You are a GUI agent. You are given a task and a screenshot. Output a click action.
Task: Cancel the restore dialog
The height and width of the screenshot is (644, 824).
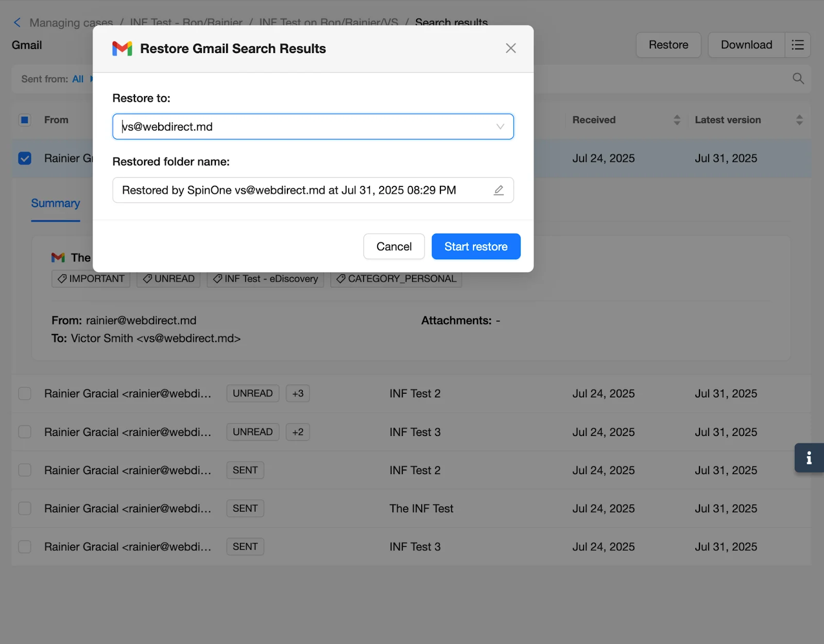click(x=393, y=246)
